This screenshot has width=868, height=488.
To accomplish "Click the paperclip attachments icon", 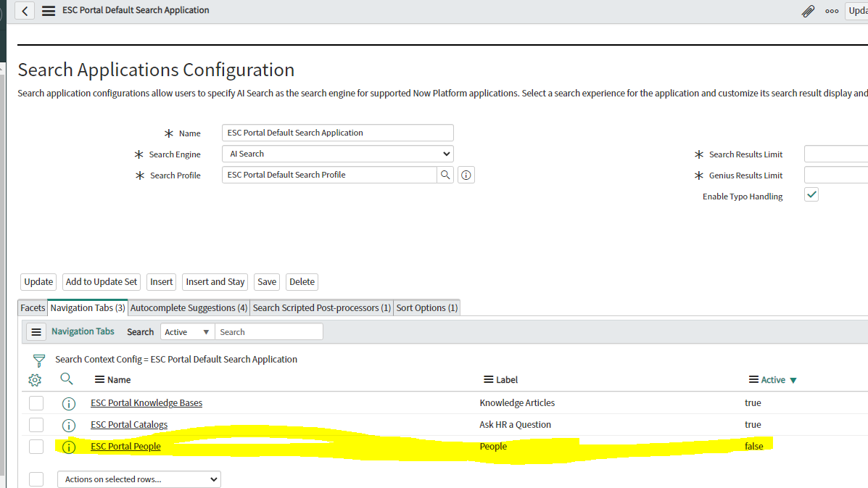I will pyautogui.click(x=808, y=10).
